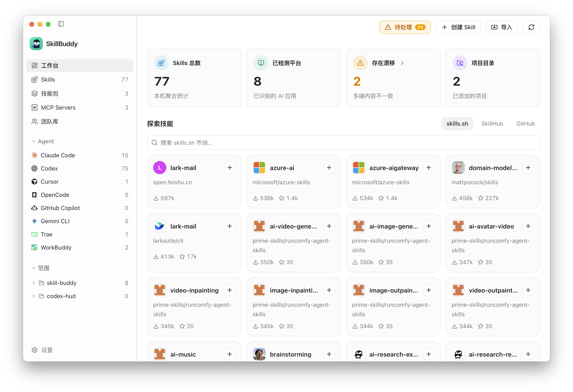
Task: Switch to the SkillHub tab
Action: (492, 124)
